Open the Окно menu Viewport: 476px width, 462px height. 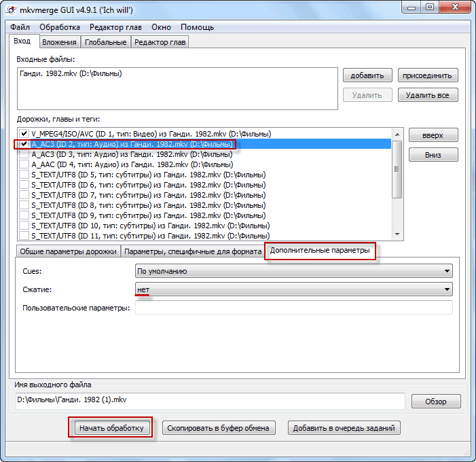coord(161,27)
